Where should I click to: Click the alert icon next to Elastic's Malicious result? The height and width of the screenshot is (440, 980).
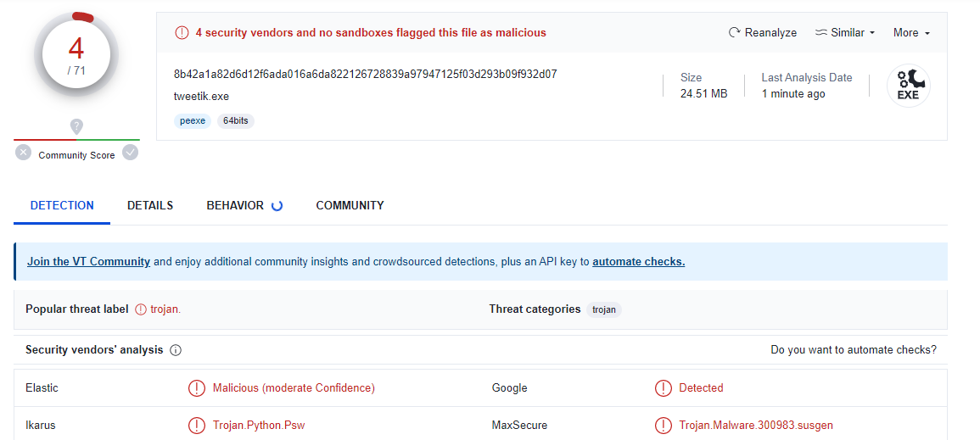[x=197, y=388]
